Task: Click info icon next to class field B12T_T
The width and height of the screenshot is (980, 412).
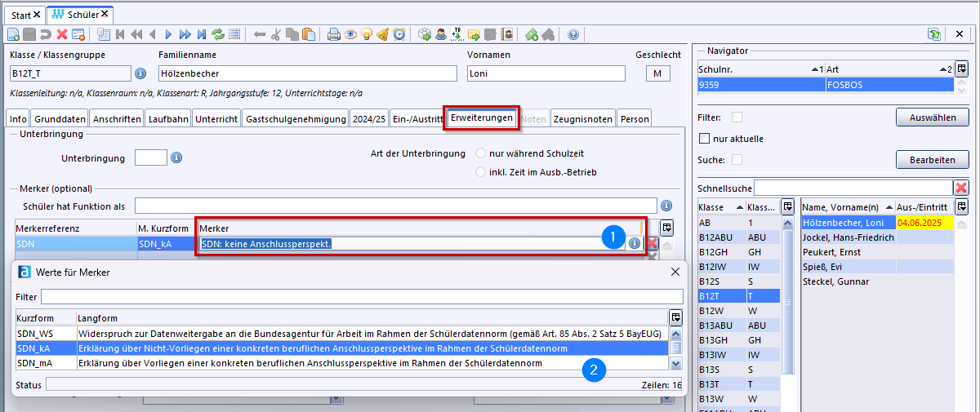Action: tap(140, 73)
